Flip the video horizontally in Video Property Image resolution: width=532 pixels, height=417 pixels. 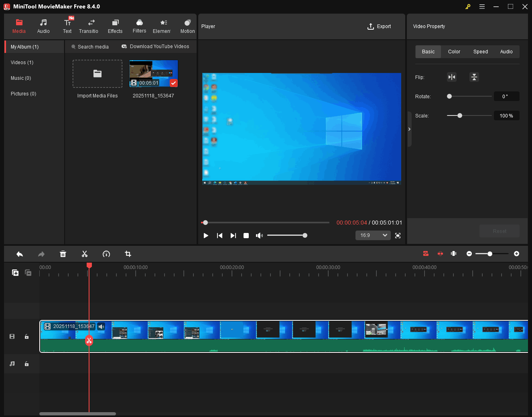point(452,77)
